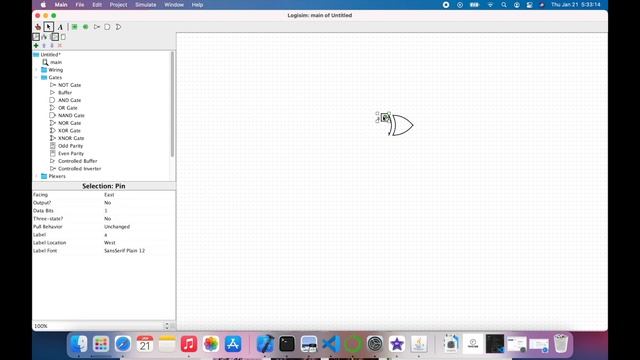Screen dimensions: 640x360
Task: Click the OR gate on canvas
Action: 401,125
